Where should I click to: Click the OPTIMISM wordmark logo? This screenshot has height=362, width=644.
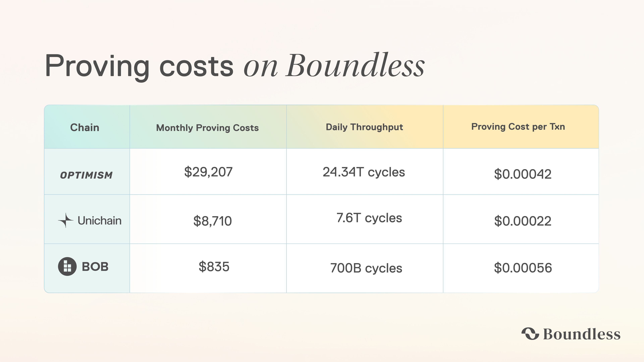[87, 175]
